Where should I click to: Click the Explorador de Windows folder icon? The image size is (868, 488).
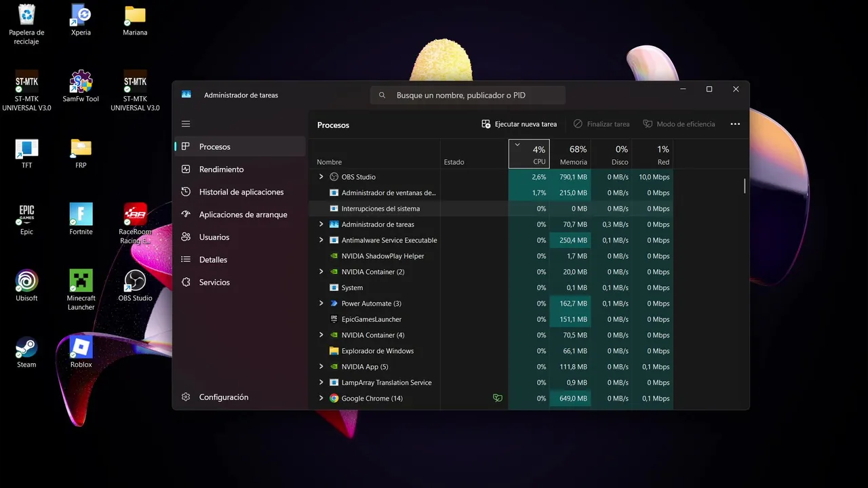pos(334,351)
